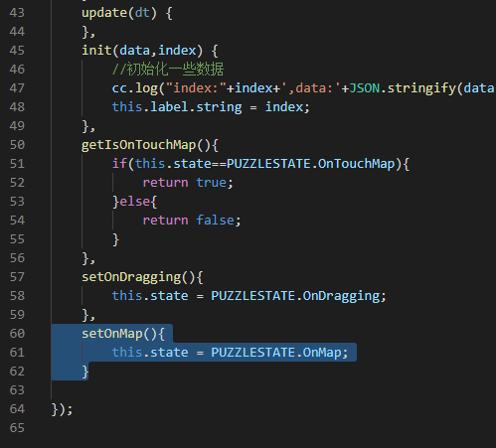This screenshot has height=448, width=496.
Task: Click this.label.string on line 48
Action: [177, 107]
